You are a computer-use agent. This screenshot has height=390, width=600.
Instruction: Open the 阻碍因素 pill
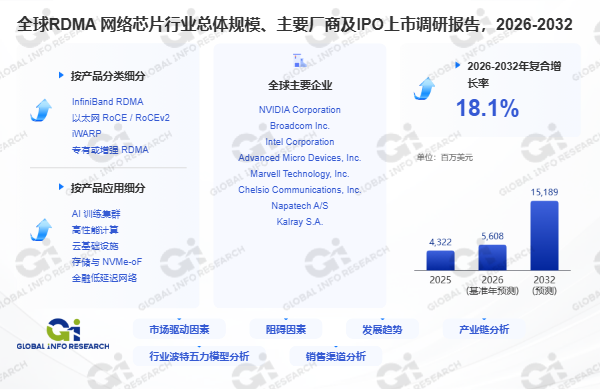pyautogui.click(x=286, y=329)
